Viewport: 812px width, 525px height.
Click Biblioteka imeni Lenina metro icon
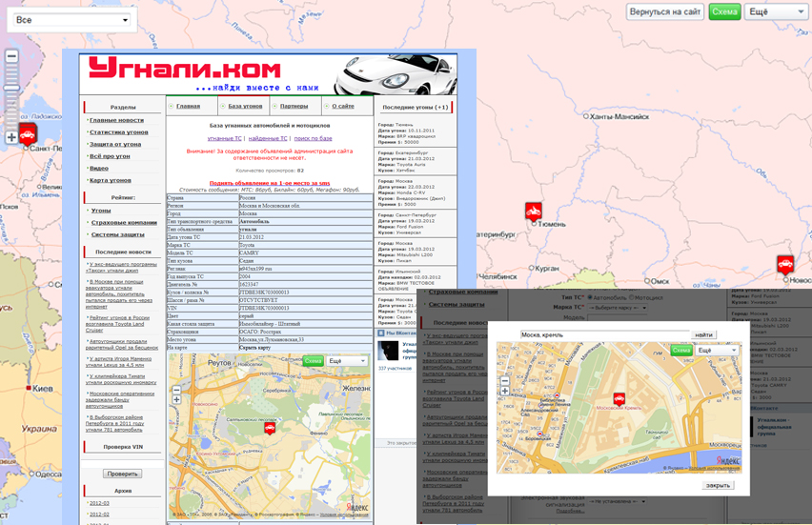(557, 395)
